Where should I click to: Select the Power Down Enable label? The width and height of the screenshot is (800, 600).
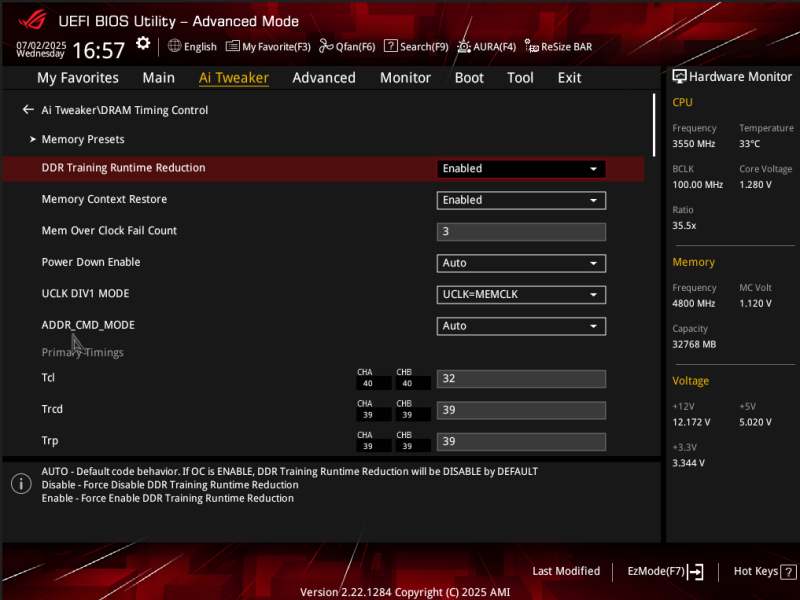pos(91,262)
